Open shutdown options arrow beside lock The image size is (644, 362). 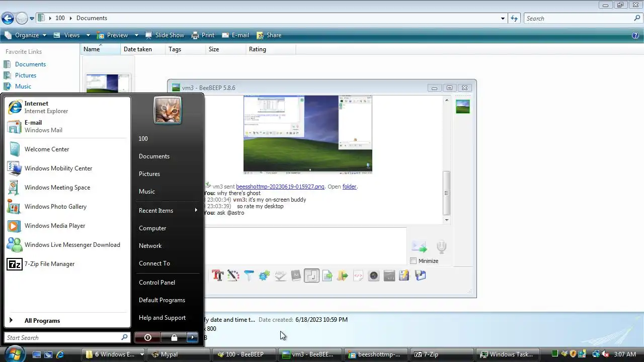tap(193, 337)
